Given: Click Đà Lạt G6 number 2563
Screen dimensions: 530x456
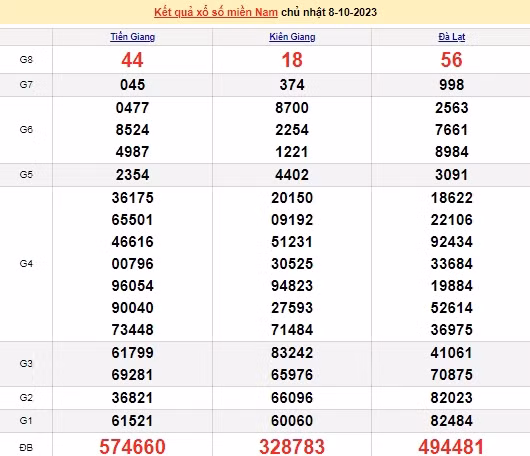Looking at the screenshot, I should 452,108.
